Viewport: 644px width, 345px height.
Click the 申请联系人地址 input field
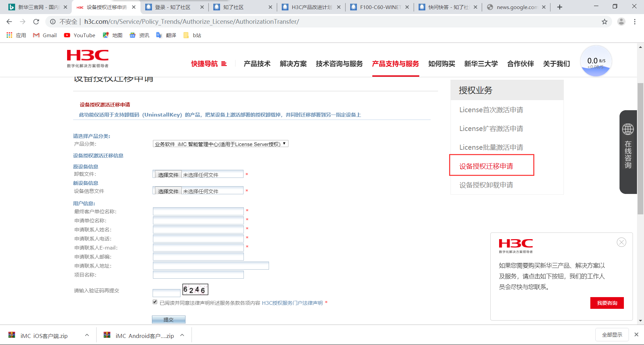pyautogui.click(x=211, y=266)
